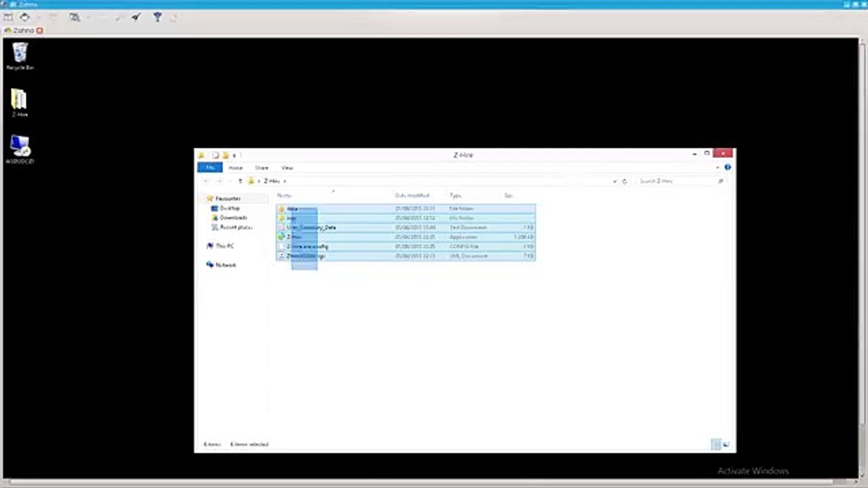The image size is (868, 488).
Task: Switch to the Zohno tab
Action: (24, 30)
